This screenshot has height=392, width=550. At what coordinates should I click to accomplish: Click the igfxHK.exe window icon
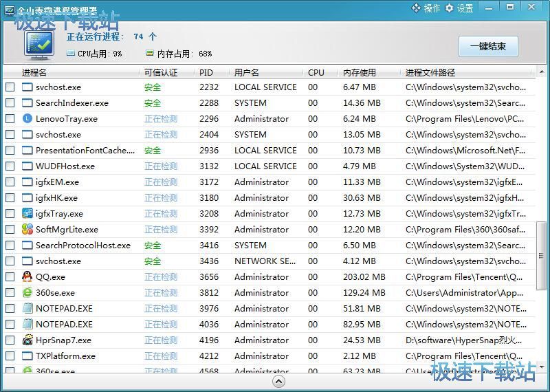coord(27,197)
